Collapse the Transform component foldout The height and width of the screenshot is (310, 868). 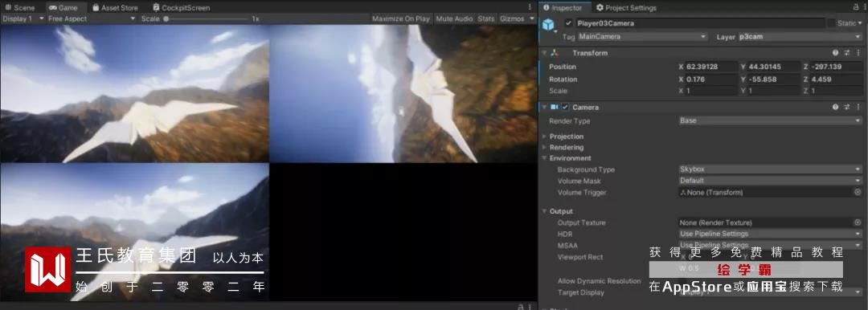tap(544, 53)
